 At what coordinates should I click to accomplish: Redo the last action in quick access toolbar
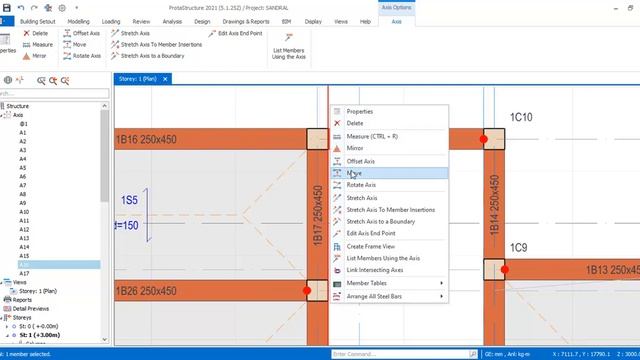click(34, 8)
